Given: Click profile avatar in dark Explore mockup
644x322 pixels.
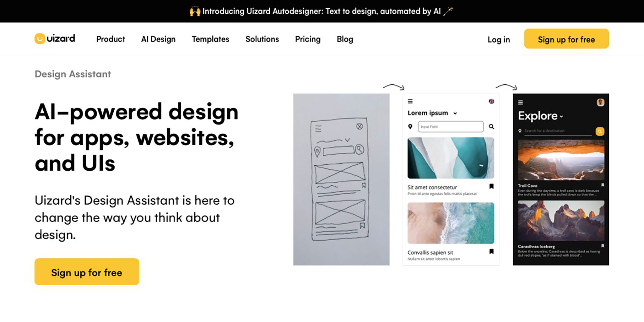Looking at the screenshot, I should [x=601, y=102].
